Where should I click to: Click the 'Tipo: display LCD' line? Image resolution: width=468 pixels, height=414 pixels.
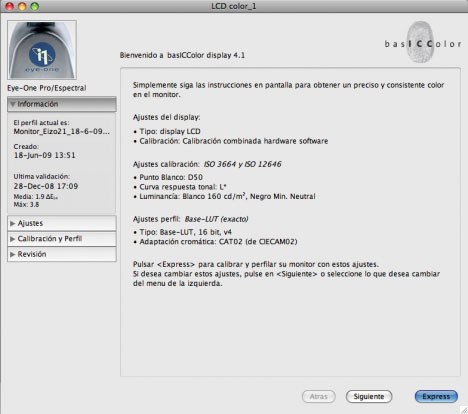point(167,131)
